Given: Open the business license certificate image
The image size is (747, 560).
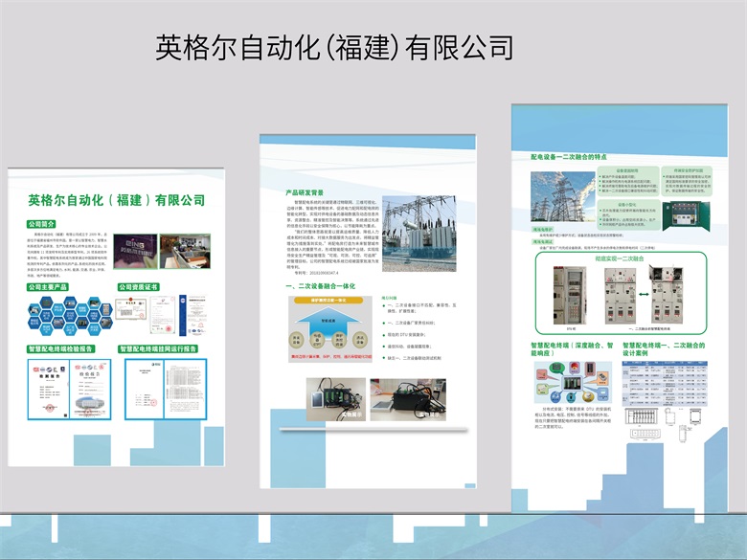Looking at the screenshot, I should point(130,309).
